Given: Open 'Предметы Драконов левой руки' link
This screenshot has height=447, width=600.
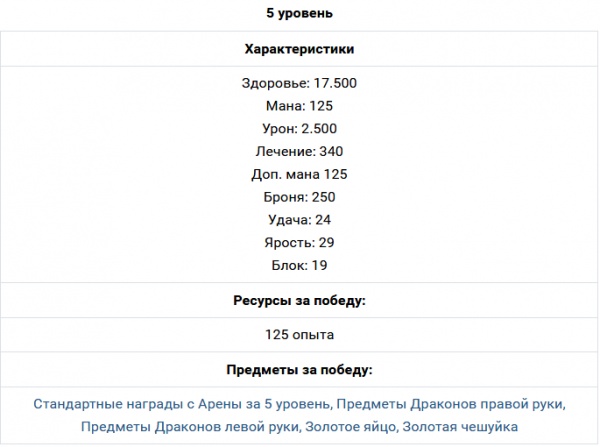Looking at the screenshot, I should point(189,427).
